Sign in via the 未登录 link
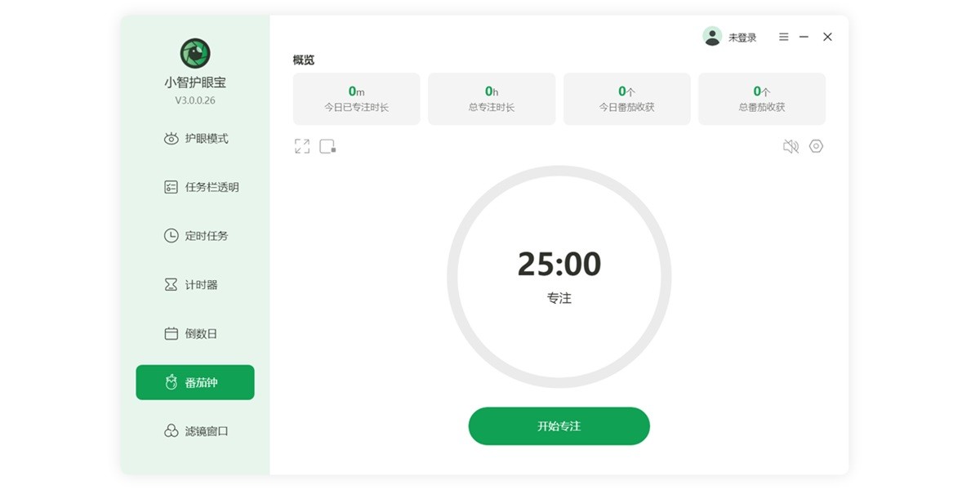Viewport: 980px width, 490px height. 742,36
